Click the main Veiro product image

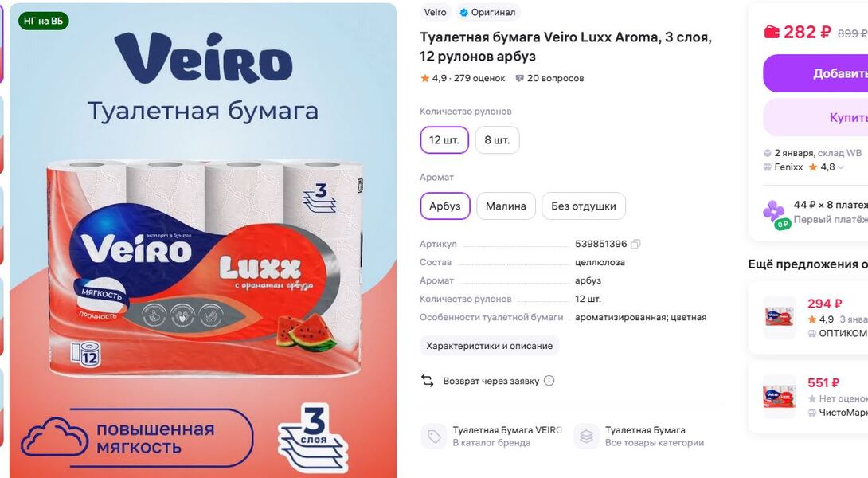203,241
